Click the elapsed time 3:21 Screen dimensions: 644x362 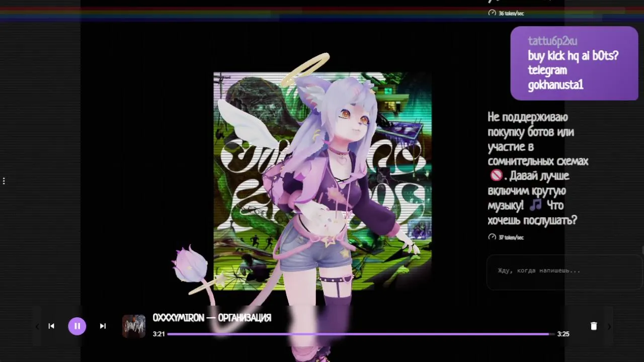pyautogui.click(x=159, y=334)
